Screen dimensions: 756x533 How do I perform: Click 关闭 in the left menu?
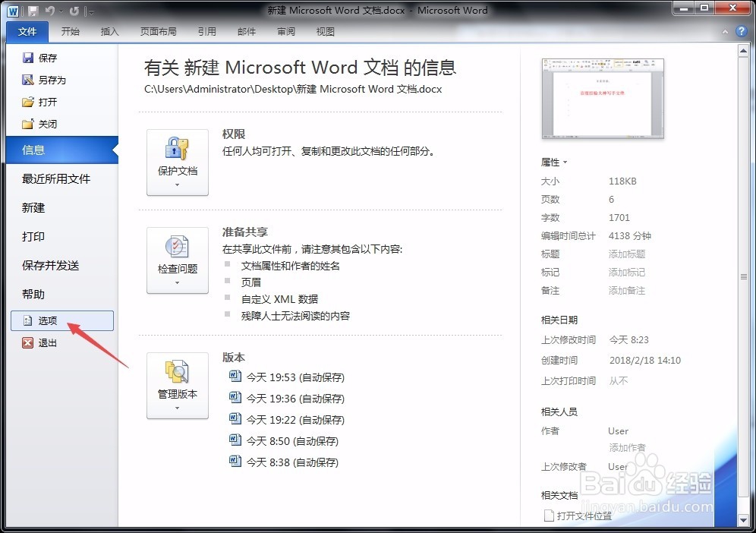pos(40,124)
